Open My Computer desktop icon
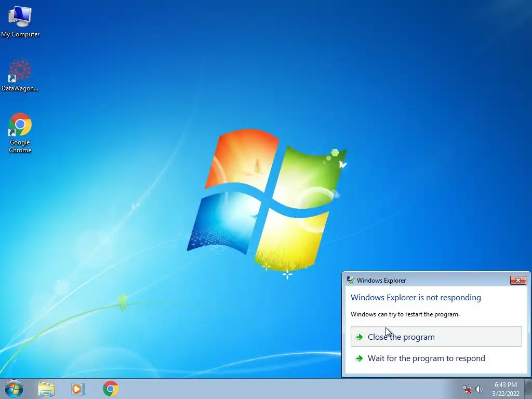Viewport: 532px width, 399px height. pyautogui.click(x=20, y=22)
